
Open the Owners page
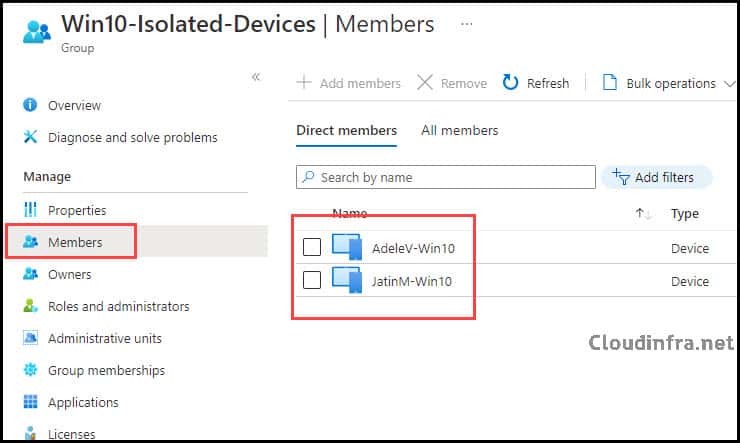[70, 274]
